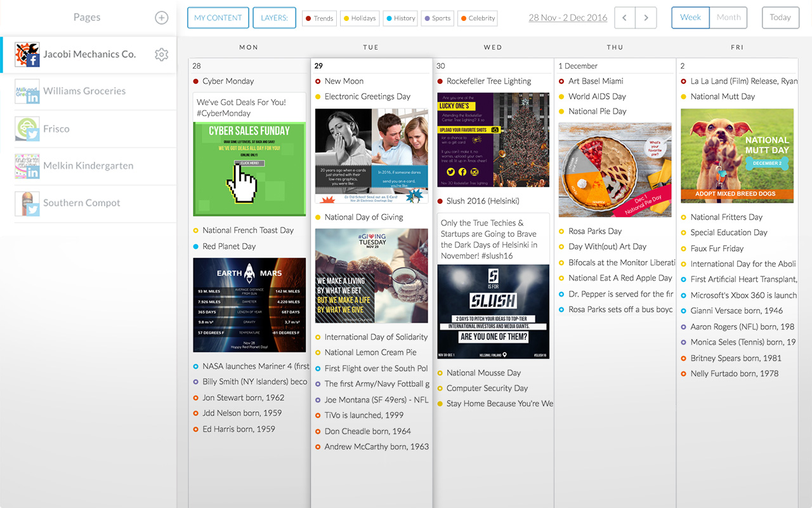Select International Day of Solidarity item
This screenshot has height=508, width=812.
(376, 337)
